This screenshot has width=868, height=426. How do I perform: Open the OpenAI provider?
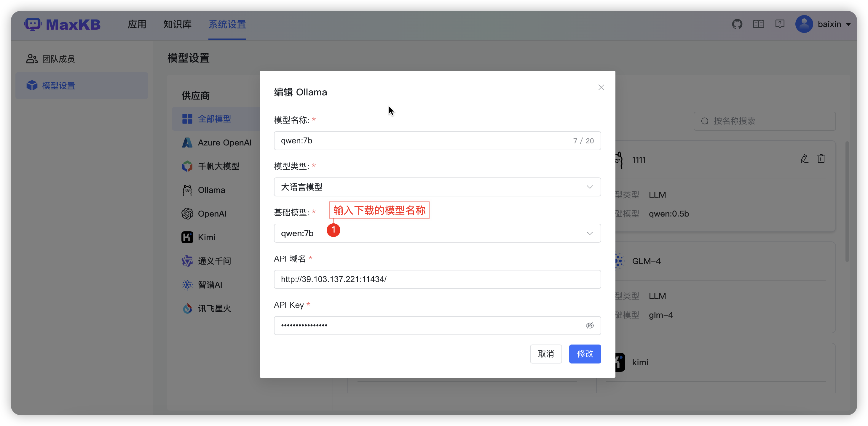[x=212, y=214]
